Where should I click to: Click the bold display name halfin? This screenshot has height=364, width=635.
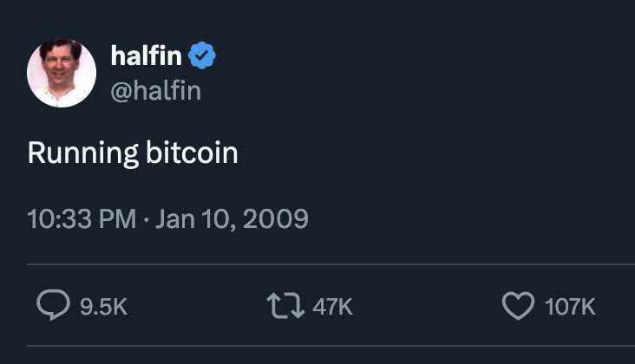(x=147, y=56)
